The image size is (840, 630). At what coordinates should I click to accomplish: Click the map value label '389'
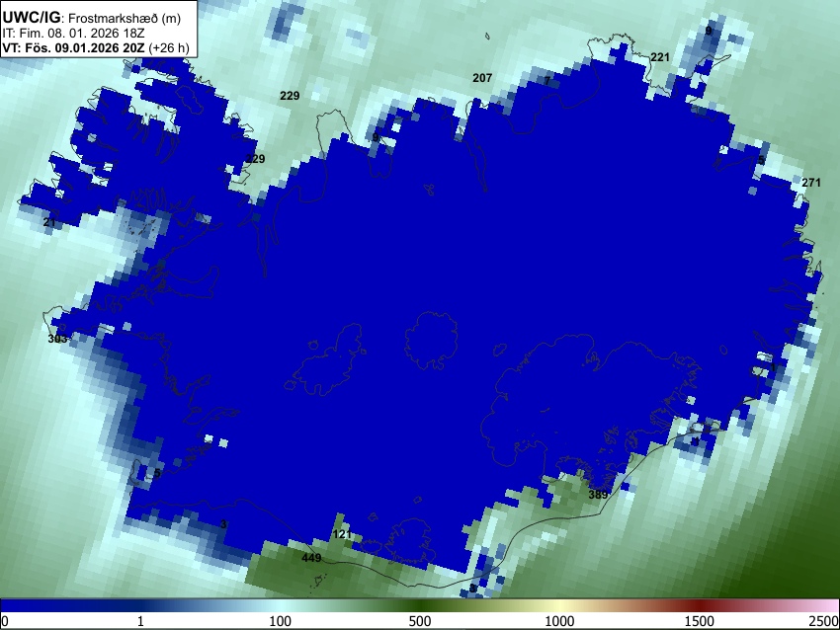coord(599,495)
